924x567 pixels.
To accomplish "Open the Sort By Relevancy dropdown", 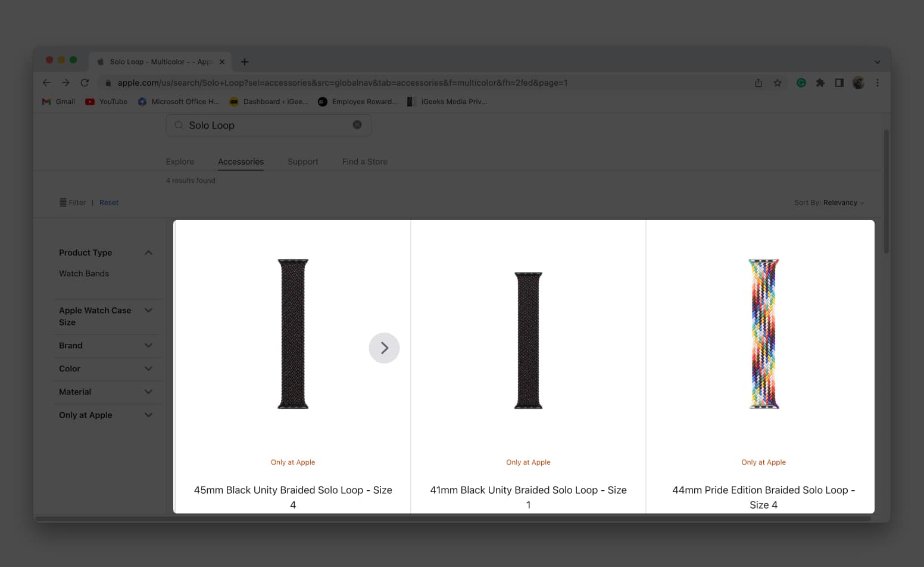I will coord(829,202).
